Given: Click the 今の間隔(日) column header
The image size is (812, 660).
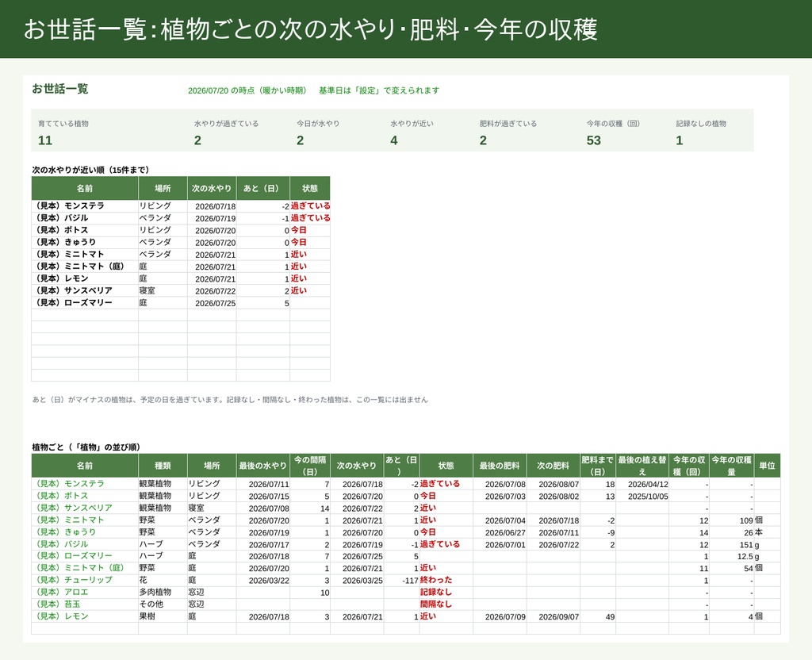Looking at the screenshot, I should coord(310,466).
